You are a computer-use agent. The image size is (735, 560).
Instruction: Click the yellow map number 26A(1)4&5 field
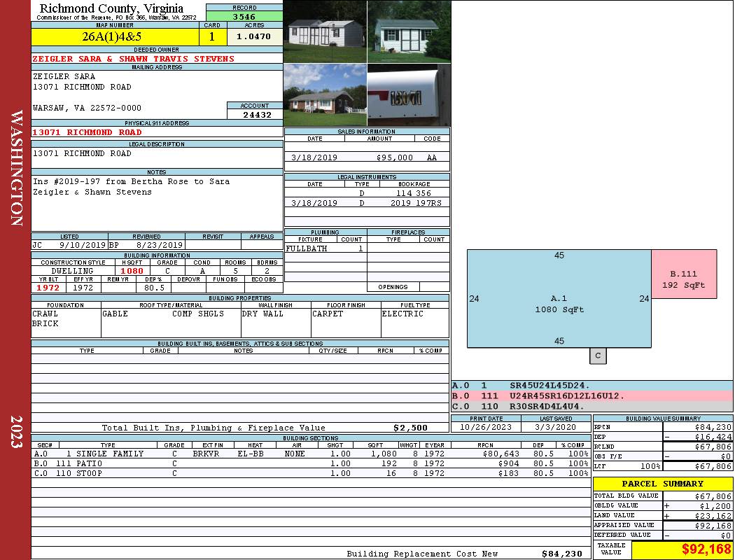point(115,37)
